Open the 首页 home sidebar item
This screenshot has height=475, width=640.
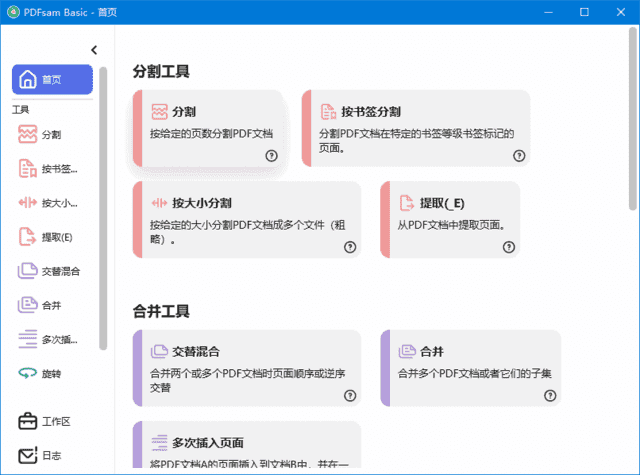(52, 80)
